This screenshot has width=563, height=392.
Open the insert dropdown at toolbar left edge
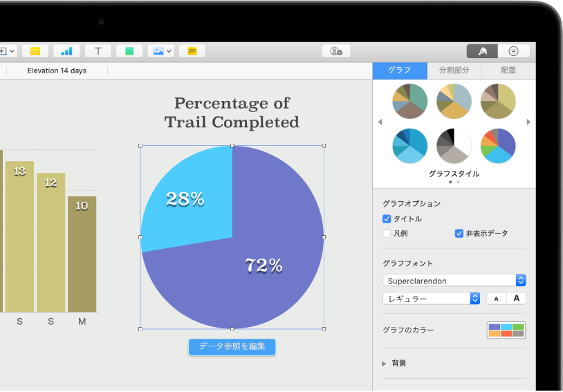(8, 51)
